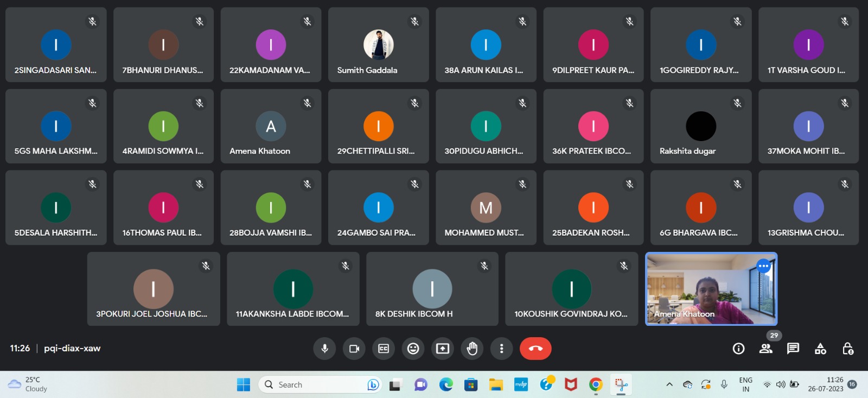Click the pqi-diax-xaw meeting code

click(72, 349)
